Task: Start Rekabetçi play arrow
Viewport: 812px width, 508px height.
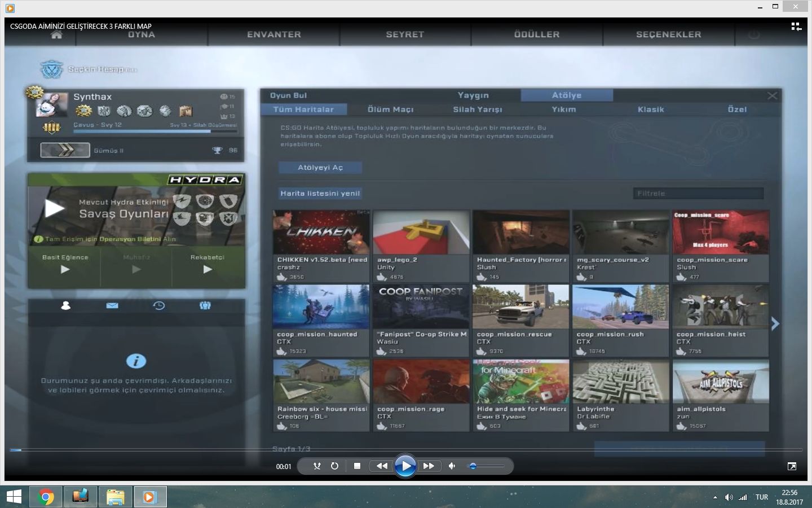Action: point(208,269)
